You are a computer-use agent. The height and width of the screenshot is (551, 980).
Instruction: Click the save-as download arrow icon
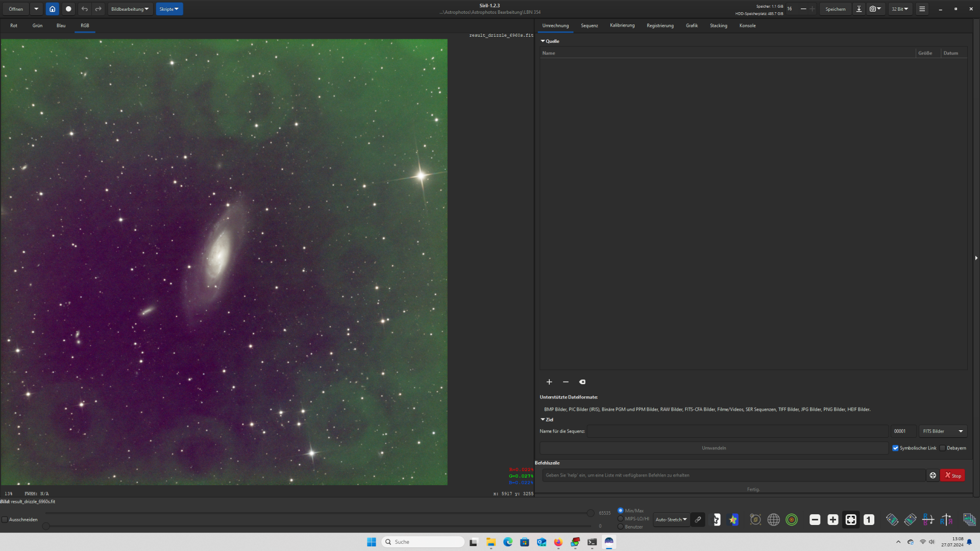point(859,9)
